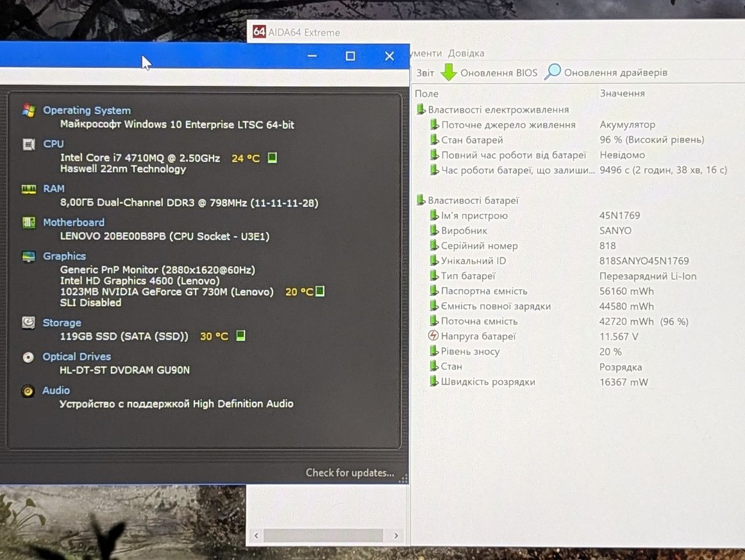Click the RAM module icon

[x=29, y=189]
